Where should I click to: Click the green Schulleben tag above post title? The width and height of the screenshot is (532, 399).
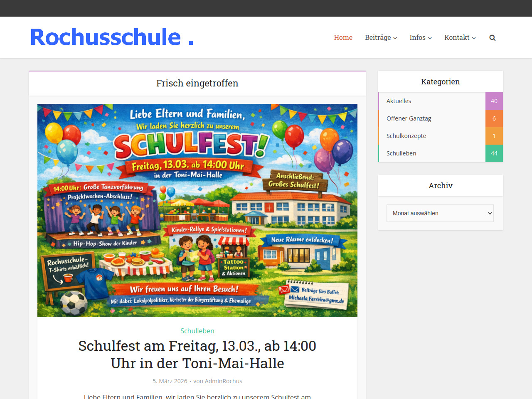click(197, 331)
